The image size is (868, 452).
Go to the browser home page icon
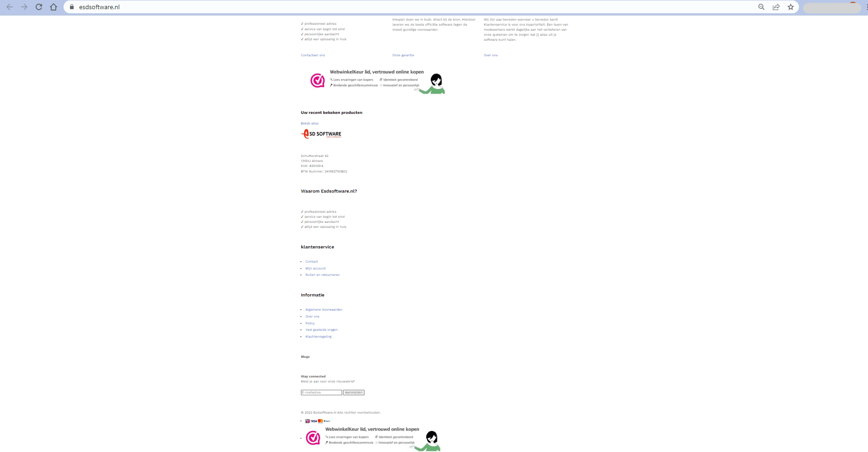[54, 7]
